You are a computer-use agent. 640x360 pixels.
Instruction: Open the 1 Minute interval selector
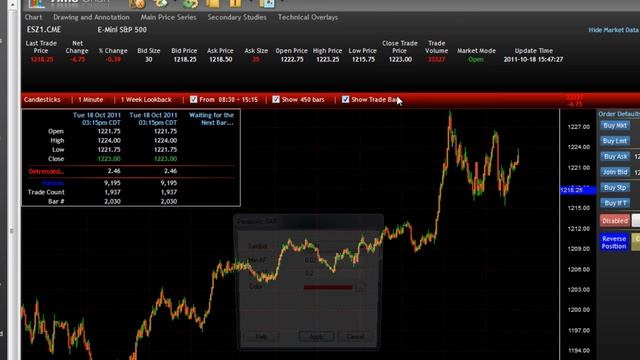coord(91,100)
